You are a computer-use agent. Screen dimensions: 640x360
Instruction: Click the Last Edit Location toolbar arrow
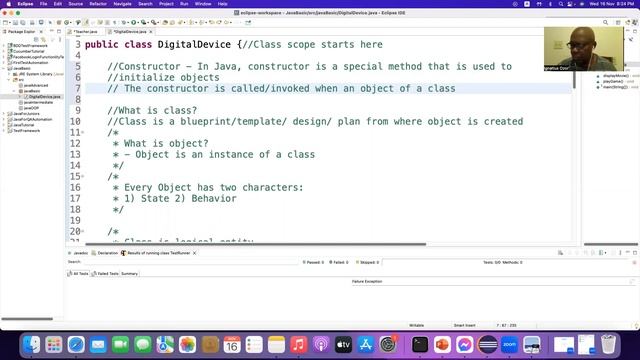(211, 22)
